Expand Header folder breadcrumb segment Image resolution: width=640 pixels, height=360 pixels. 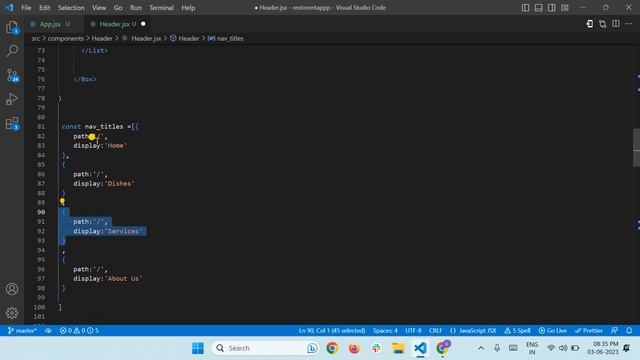(x=102, y=38)
